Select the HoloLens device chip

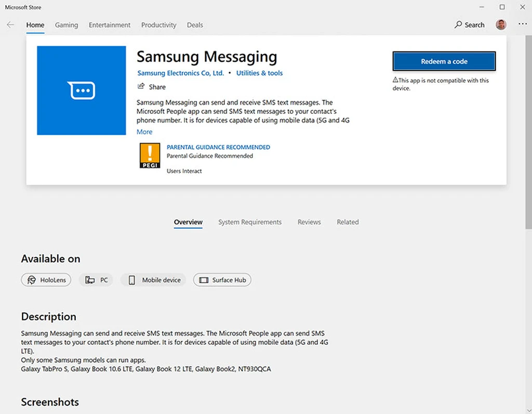[46, 280]
